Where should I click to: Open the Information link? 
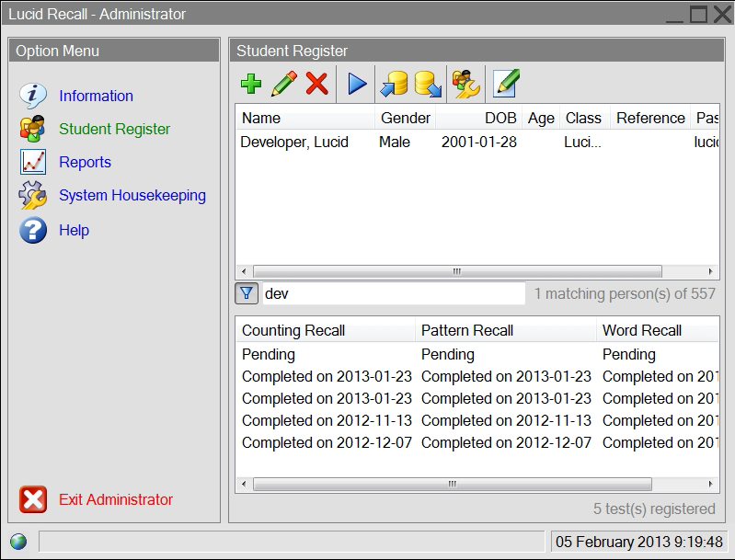tap(96, 96)
